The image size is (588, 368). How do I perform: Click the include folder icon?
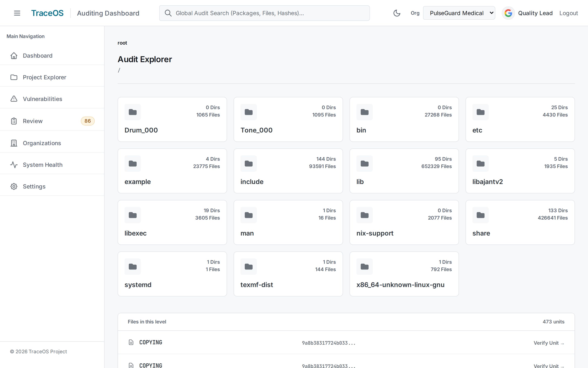[248, 164]
